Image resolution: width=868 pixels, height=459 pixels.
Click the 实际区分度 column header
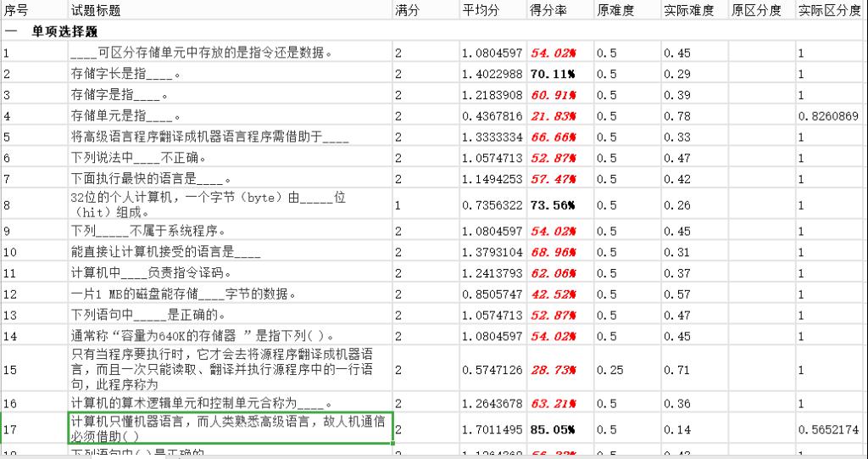click(829, 10)
